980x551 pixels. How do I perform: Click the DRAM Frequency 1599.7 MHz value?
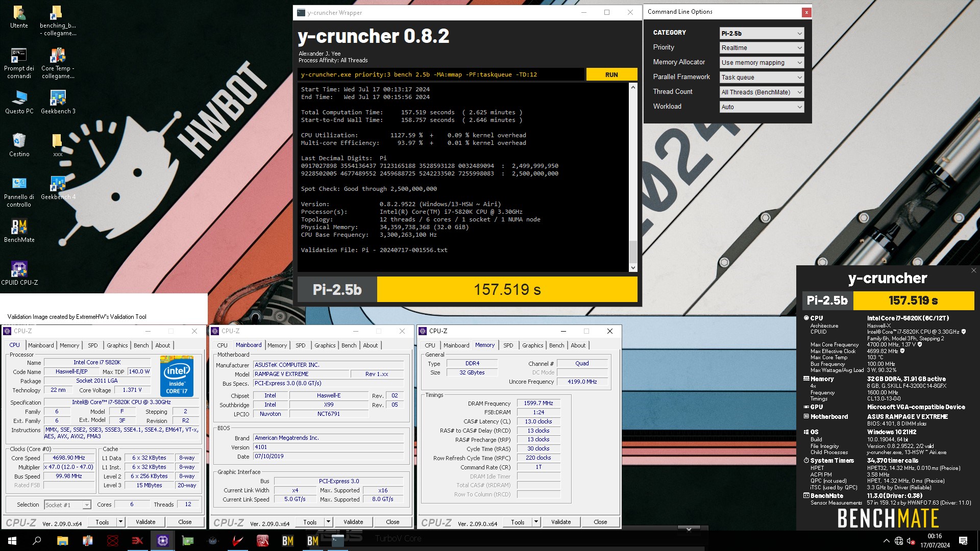[x=538, y=403]
